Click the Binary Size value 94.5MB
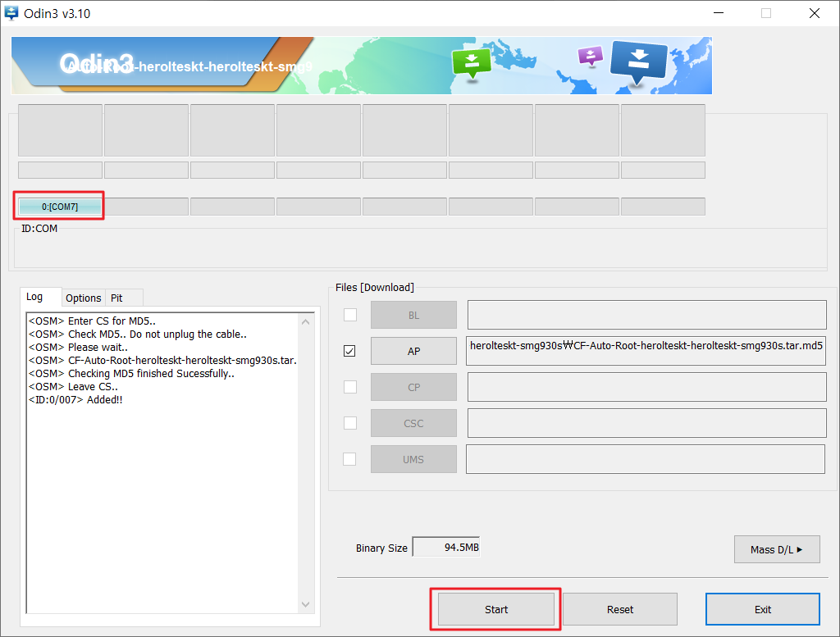Image resolution: width=840 pixels, height=637 pixels. (446, 547)
